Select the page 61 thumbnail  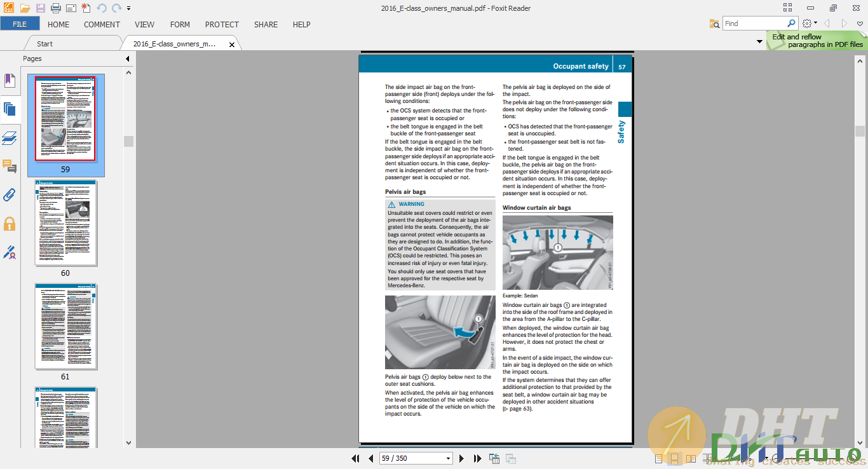[65, 326]
